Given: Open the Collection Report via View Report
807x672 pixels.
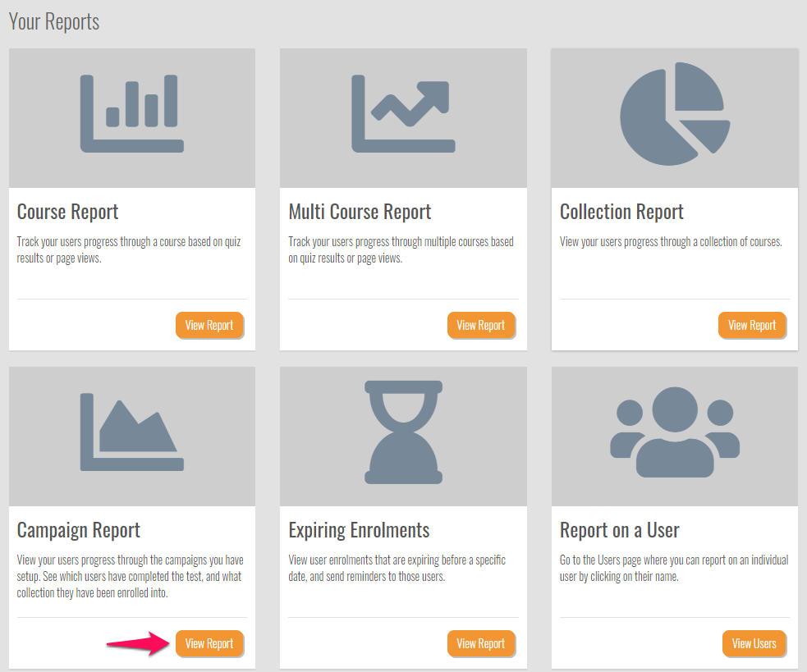Looking at the screenshot, I should point(752,325).
